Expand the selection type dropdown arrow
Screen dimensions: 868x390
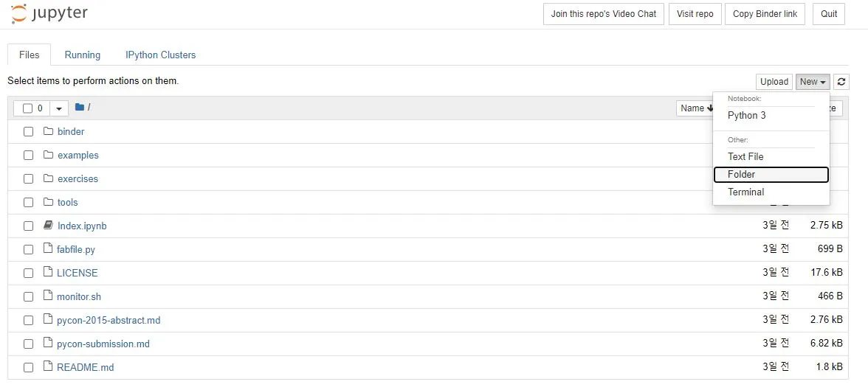coord(59,108)
